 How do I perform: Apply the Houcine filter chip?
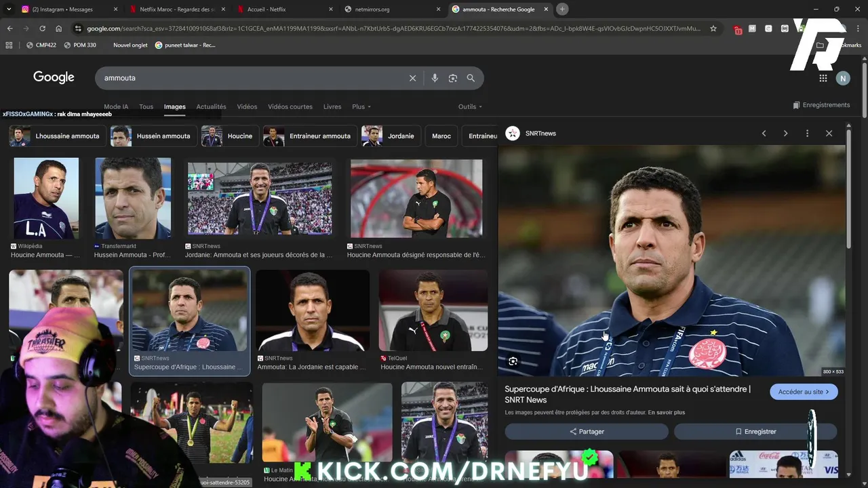[230, 136]
